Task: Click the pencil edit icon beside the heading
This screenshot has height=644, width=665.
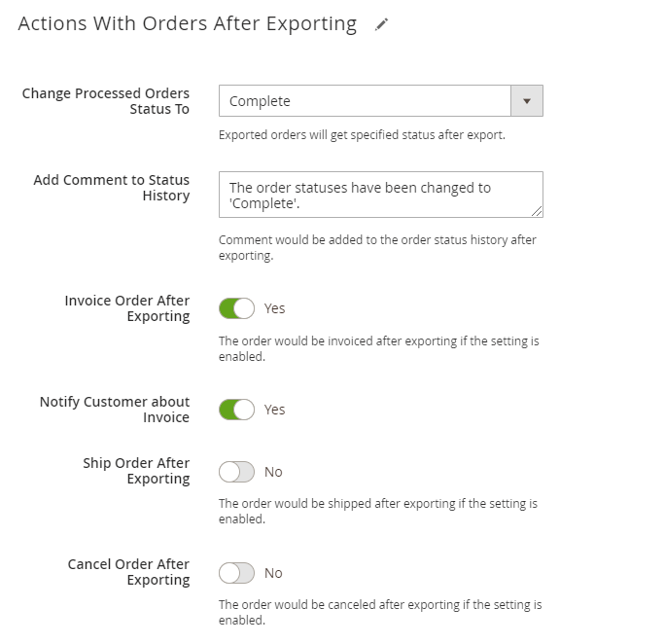Action: (381, 25)
